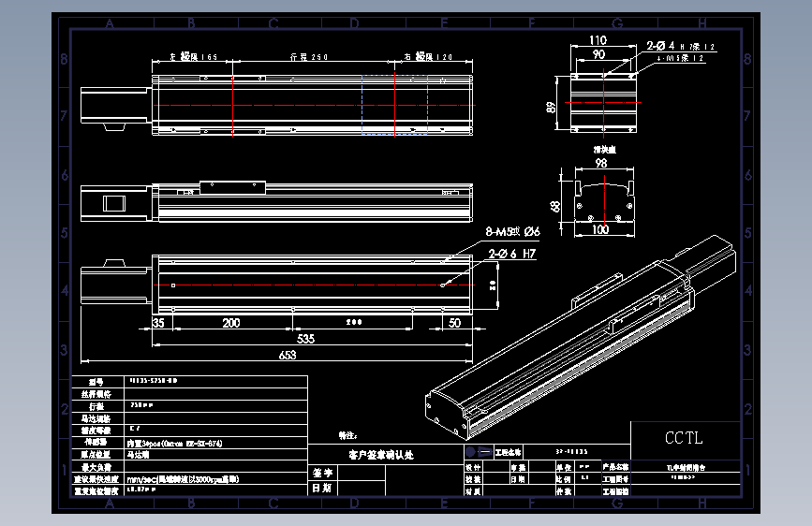Click the 653 overall length dimension
The height and width of the screenshot is (526, 812).
tap(288, 355)
